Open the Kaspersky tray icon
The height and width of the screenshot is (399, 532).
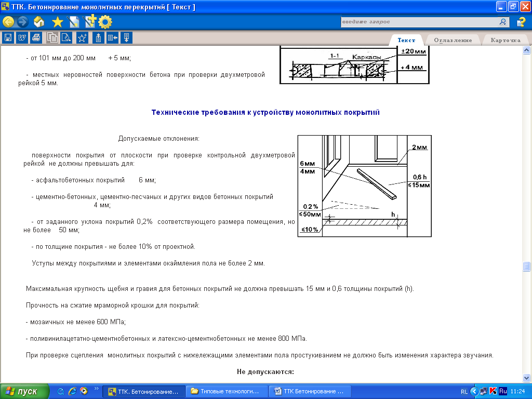[493, 391]
